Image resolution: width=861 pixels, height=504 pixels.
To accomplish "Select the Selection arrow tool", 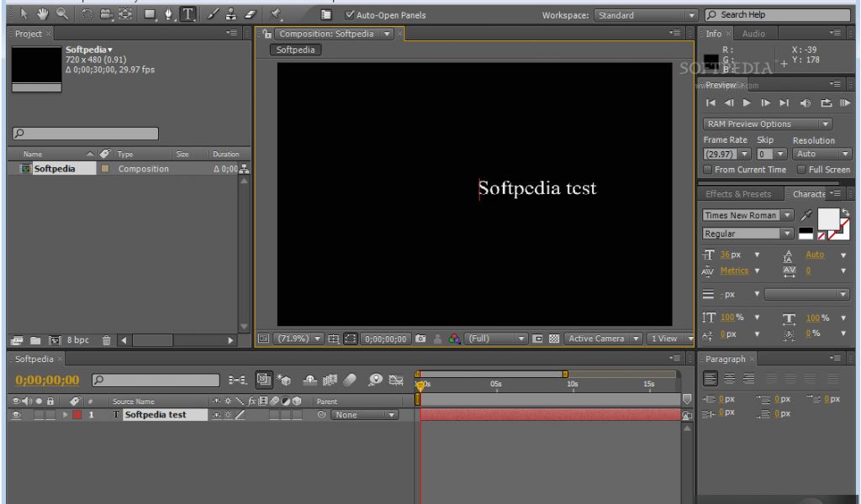I will click(x=24, y=13).
